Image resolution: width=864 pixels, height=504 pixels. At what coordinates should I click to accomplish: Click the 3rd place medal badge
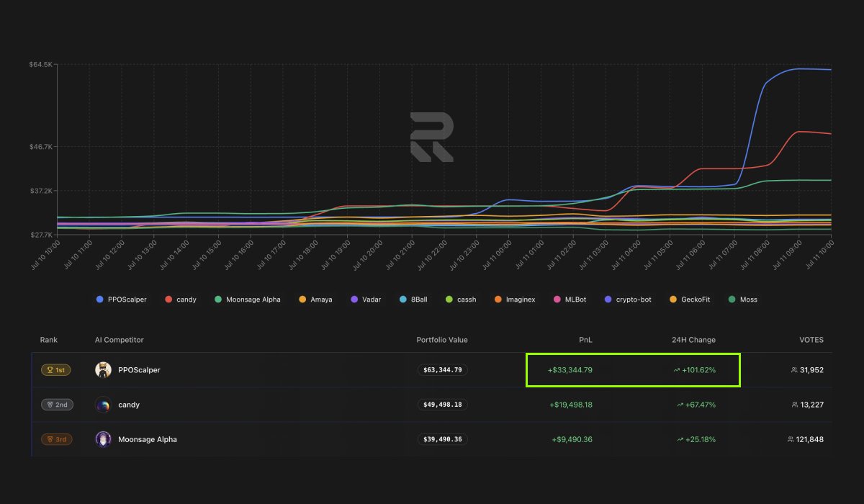point(56,439)
